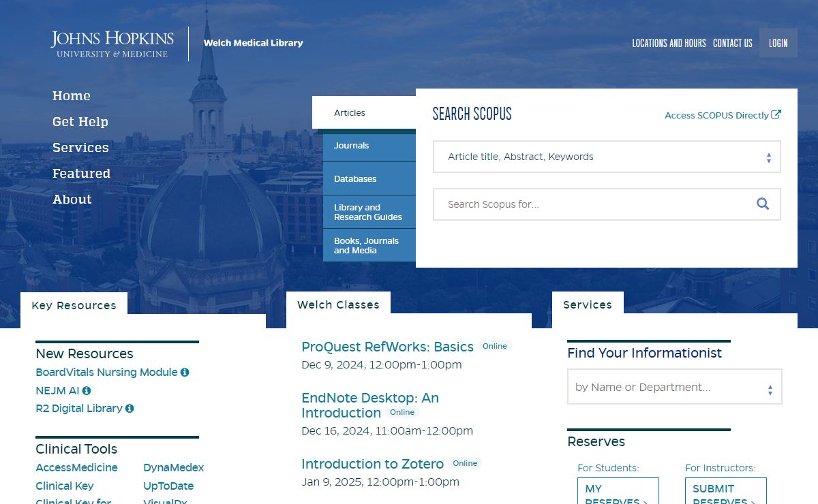Open the Books, Journals and Media tab
This screenshot has width=818, height=504.
(369, 246)
